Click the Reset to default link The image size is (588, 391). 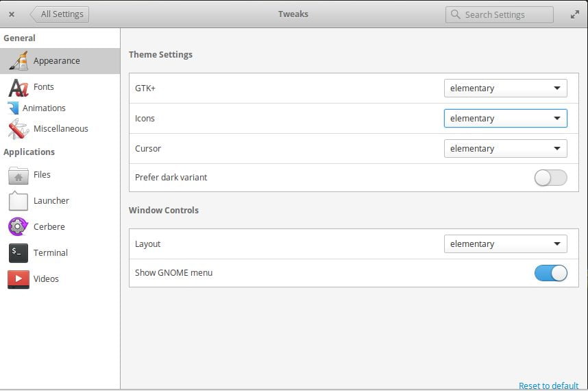point(548,386)
